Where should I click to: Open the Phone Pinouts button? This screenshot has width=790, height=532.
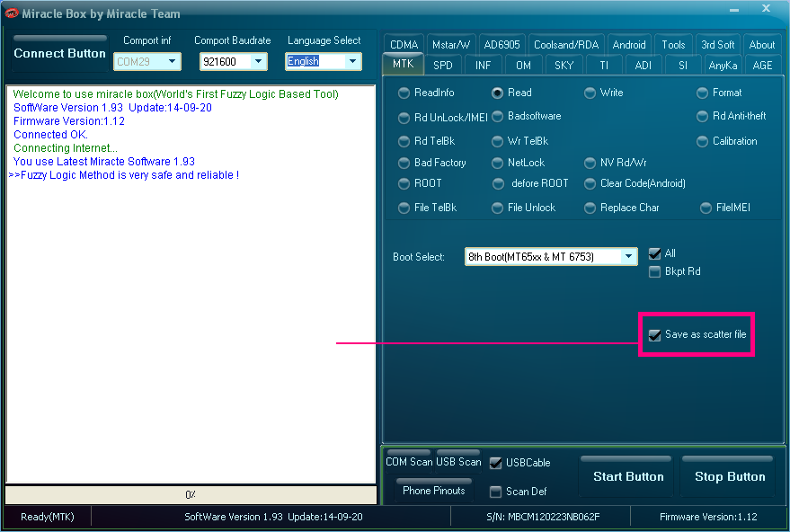[x=434, y=490]
